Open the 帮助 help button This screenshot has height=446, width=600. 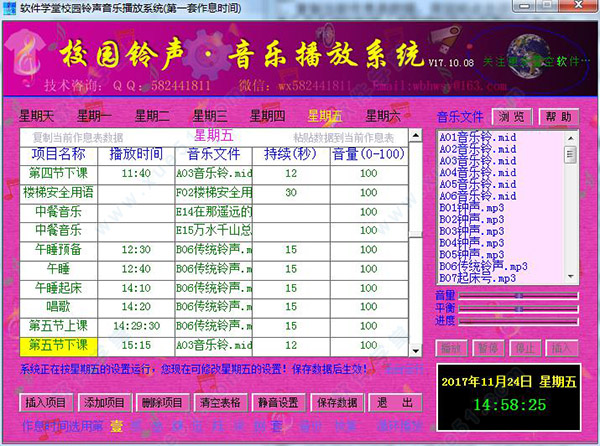(558, 117)
